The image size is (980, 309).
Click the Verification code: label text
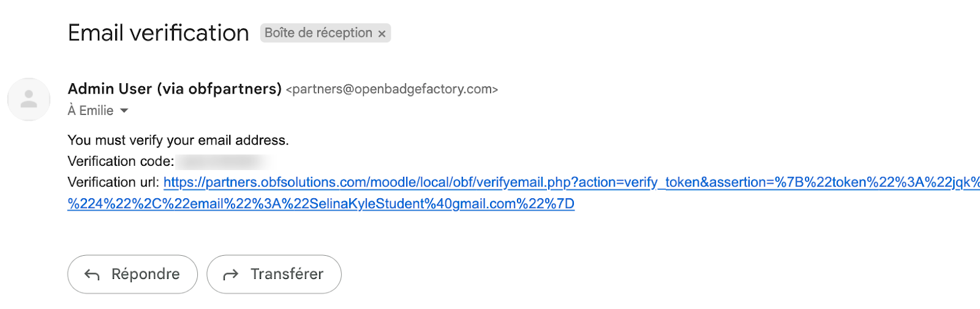(x=121, y=162)
